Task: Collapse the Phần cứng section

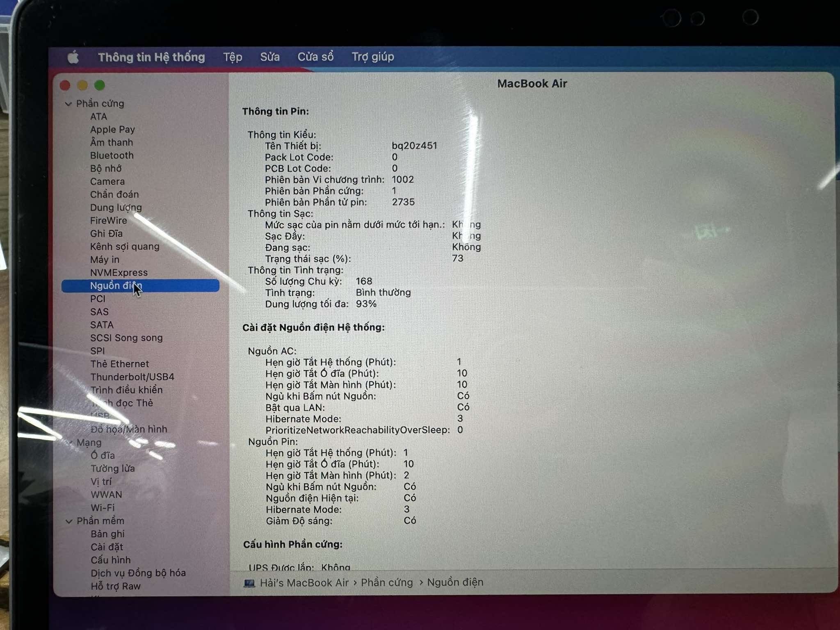Action: pyautogui.click(x=68, y=104)
